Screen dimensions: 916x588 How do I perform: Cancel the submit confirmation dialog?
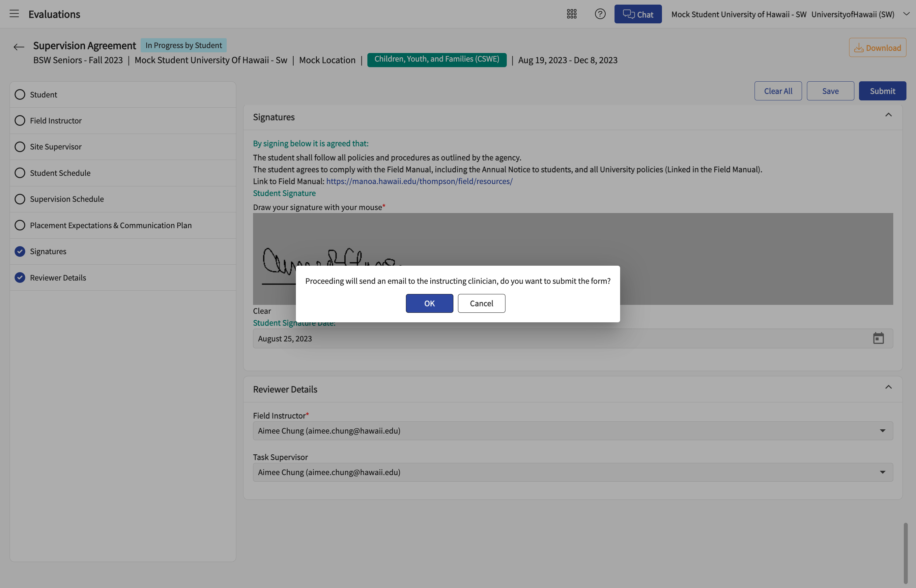(x=481, y=303)
